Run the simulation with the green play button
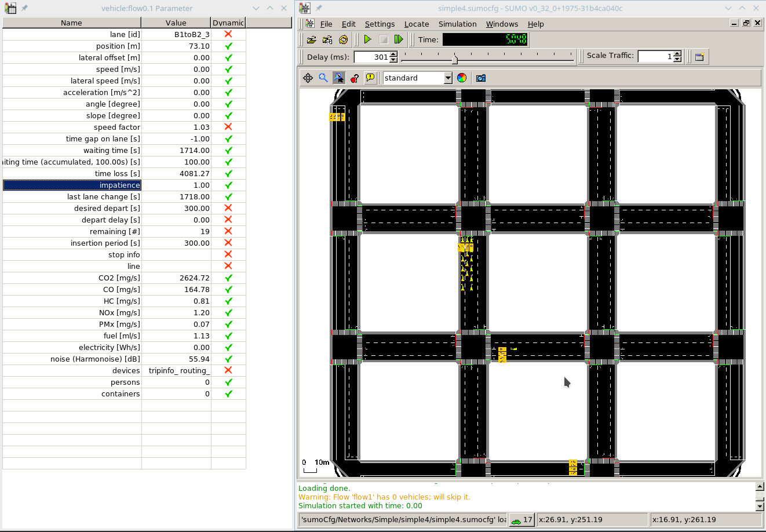This screenshot has width=766, height=532. coord(367,39)
